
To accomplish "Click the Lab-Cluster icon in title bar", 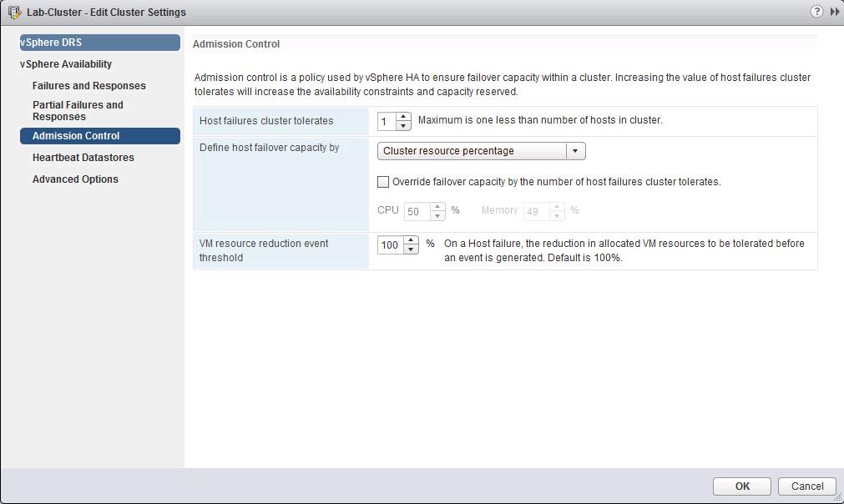I will [x=14, y=13].
